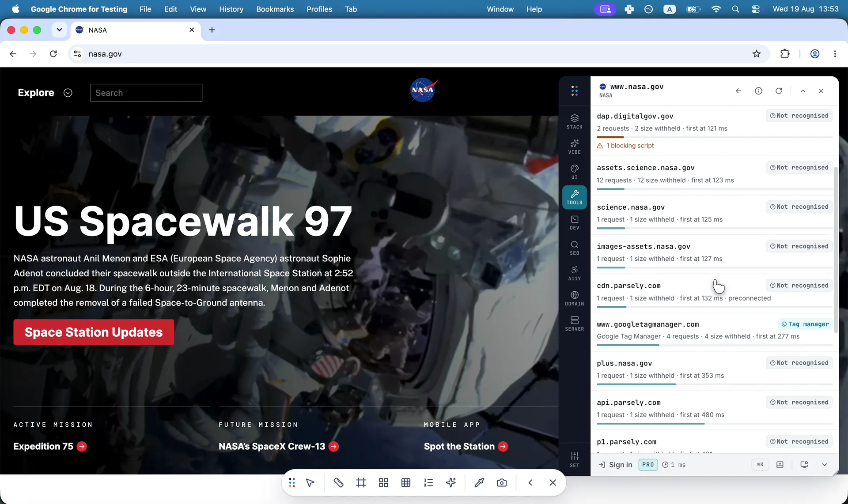Collapse the extension panel with the up chevron

click(x=803, y=91)
